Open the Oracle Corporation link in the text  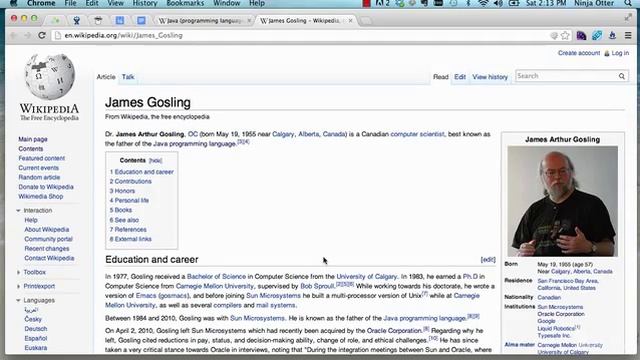(x=394, y=331)
